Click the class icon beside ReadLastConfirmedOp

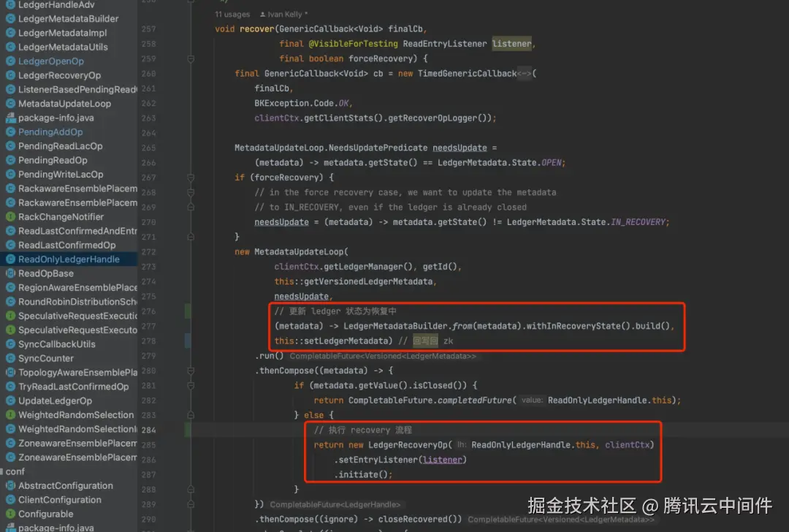point(10,245)
